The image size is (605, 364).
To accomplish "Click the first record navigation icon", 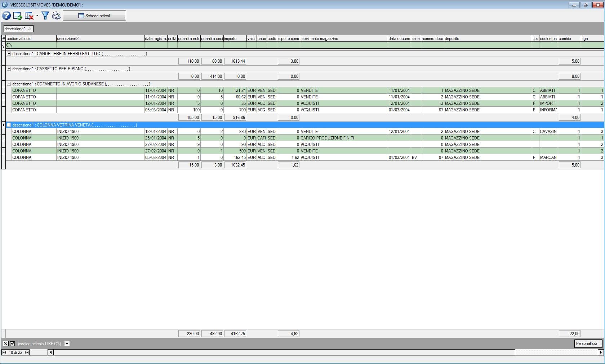I will [4, 352].
